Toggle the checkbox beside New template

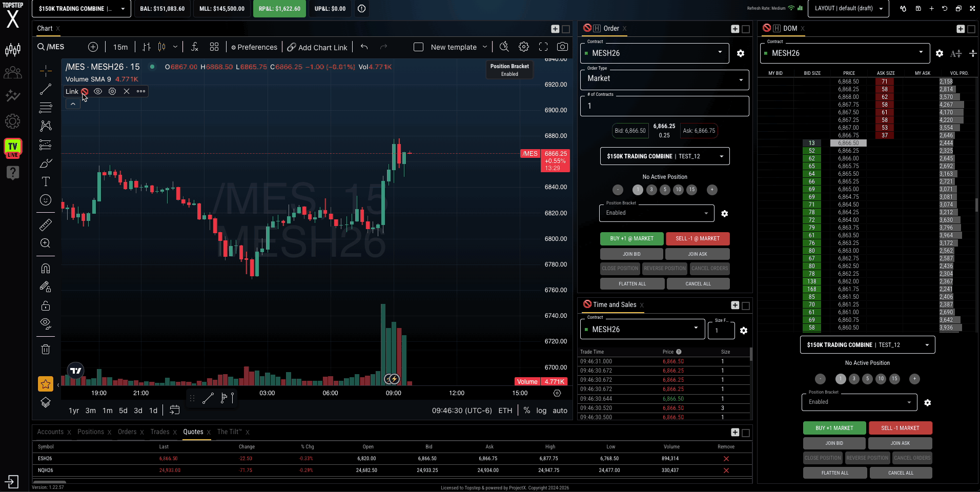tap(418, 47)
